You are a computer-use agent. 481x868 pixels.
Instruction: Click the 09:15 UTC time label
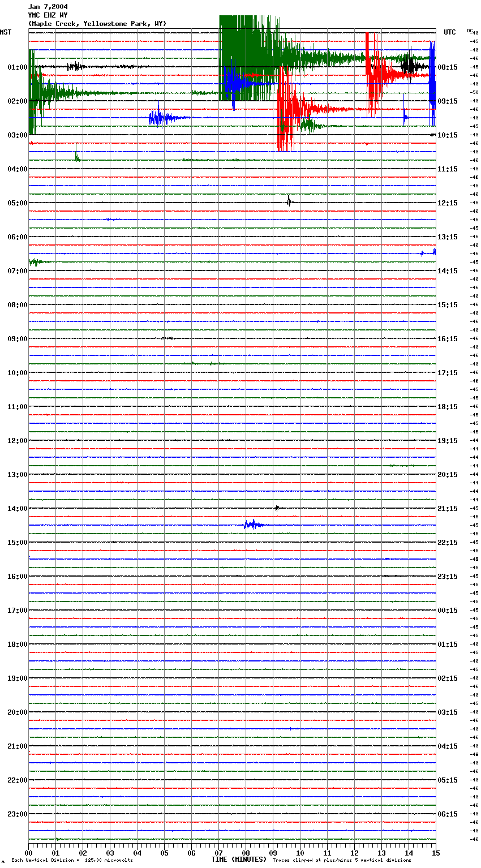[448, 101]
